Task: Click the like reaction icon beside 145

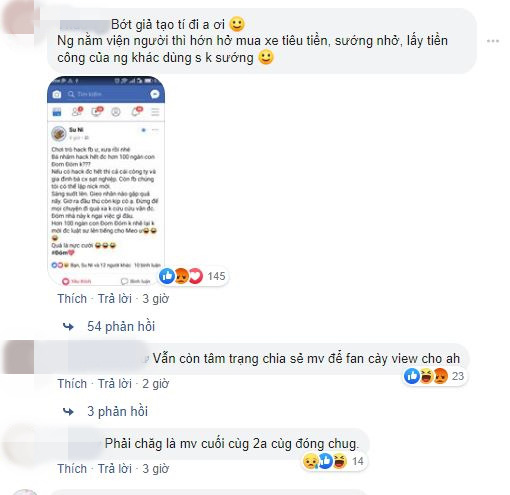Action: [x=167, y=276]
